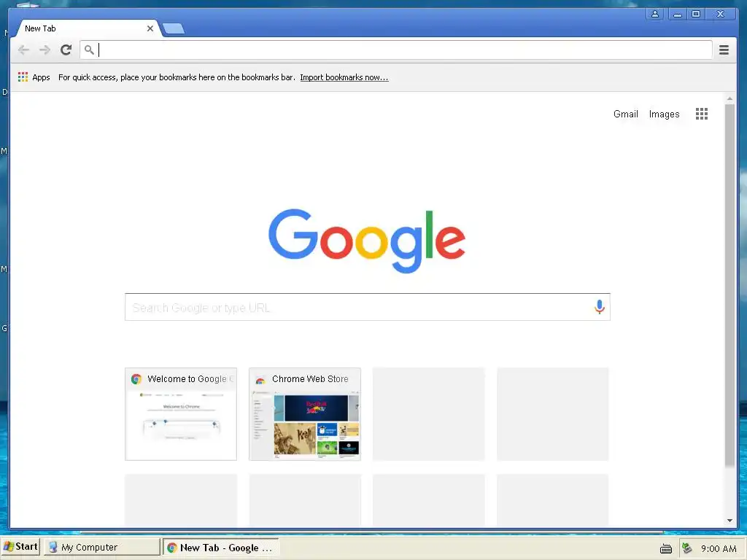Close the New Tab tab
The width and height of the screenshot is (747, 560).
[150, 28]
